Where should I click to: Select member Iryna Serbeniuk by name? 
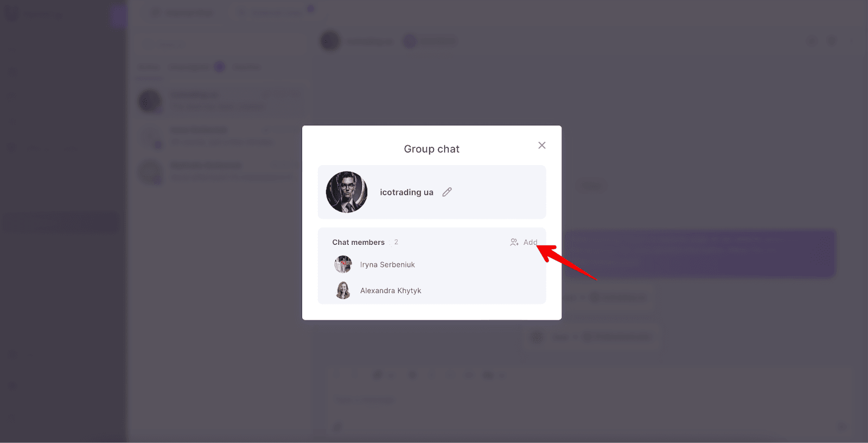pos(387,265)
